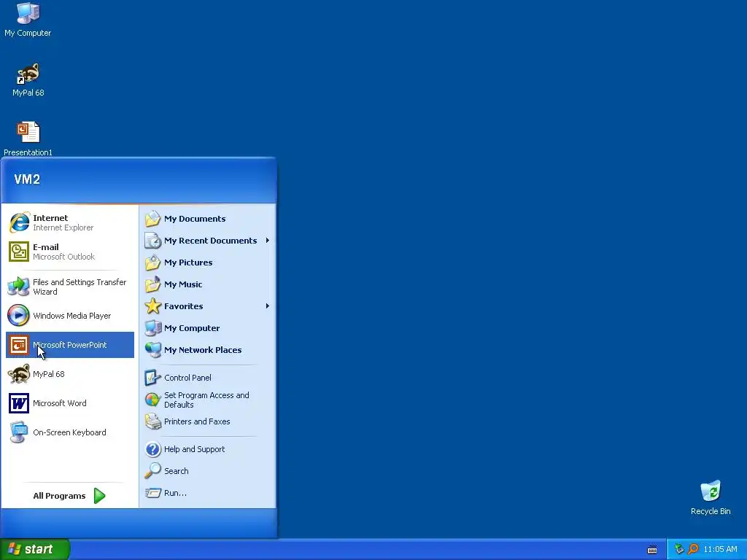Open My Computer in Start menu
Screen dimensions: 747x560
[x=207, y=328]
